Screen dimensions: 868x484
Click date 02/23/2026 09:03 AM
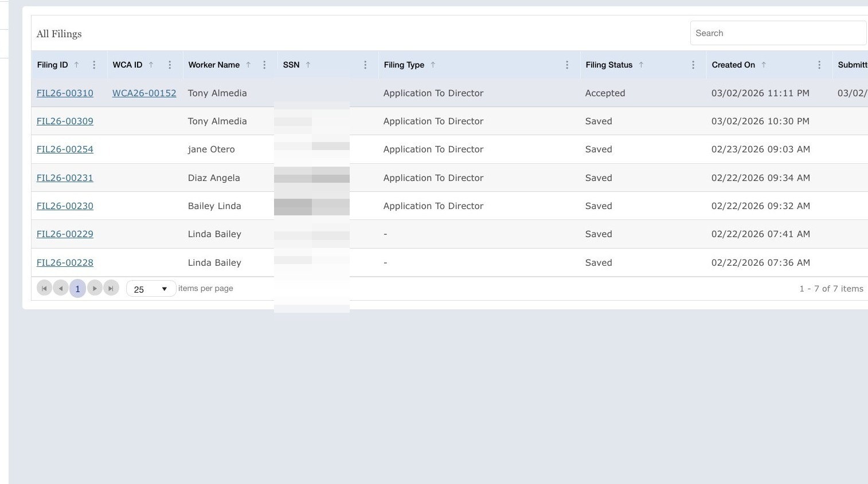point(761,149)
